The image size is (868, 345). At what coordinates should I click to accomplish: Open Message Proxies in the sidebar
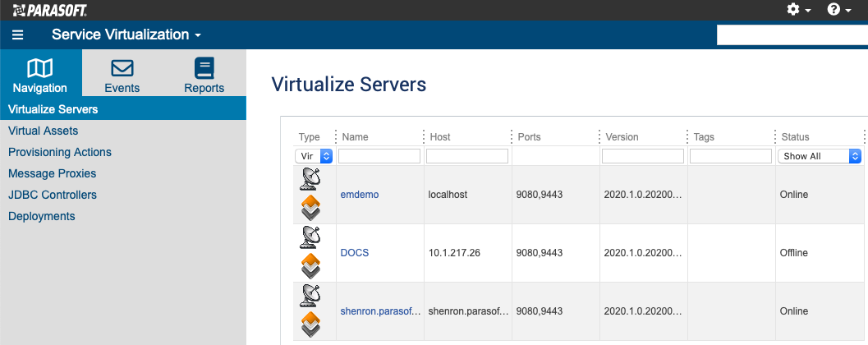pos(52,173)
